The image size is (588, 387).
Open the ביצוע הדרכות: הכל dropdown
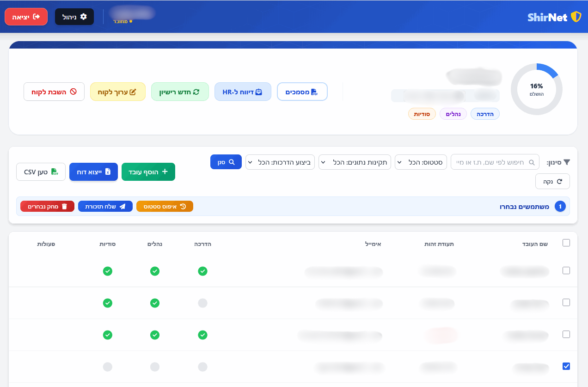point(280,162)
